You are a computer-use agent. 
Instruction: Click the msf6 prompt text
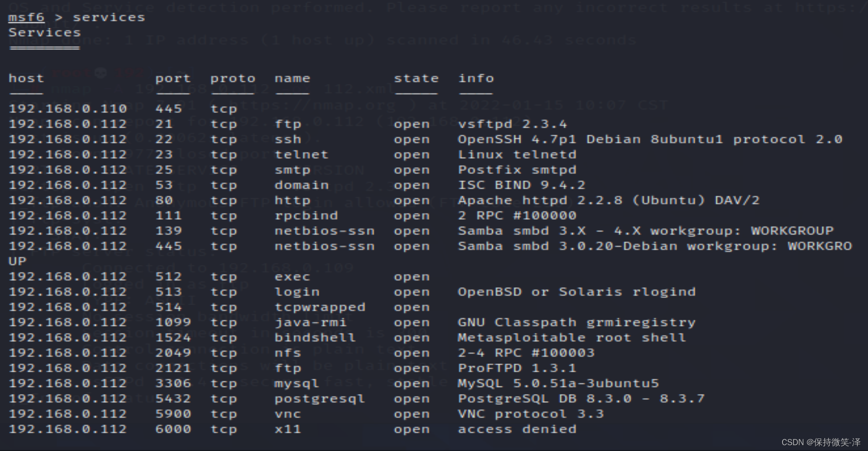[26, 17]
